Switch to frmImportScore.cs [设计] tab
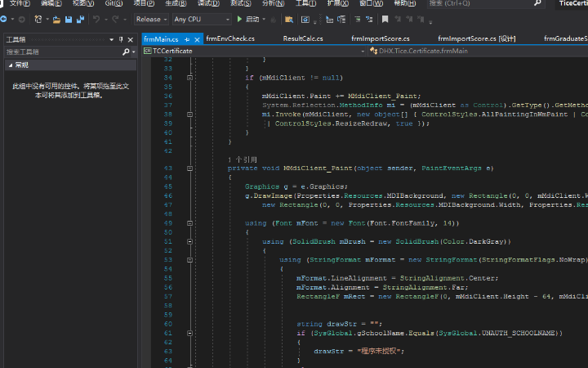588x368 pixels. [x=477, y=38]
